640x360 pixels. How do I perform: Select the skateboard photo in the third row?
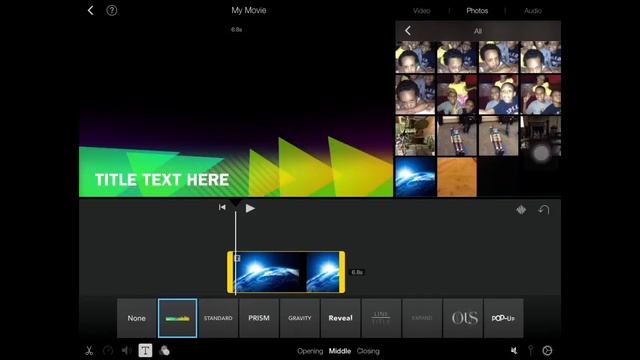click(457, 136)
